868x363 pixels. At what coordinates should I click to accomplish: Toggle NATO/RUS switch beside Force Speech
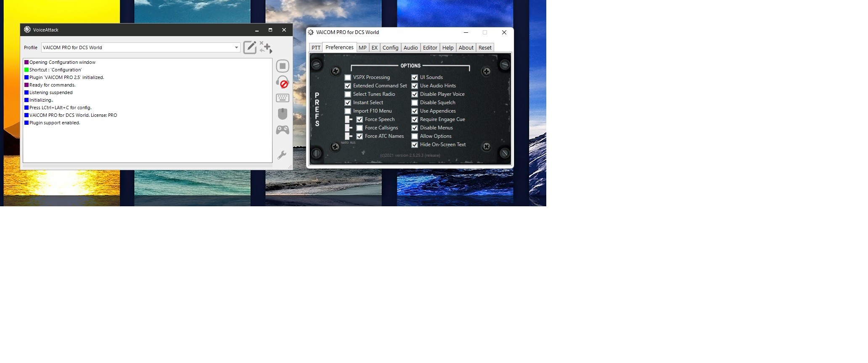pyautogui.click(x=349, y=119)
